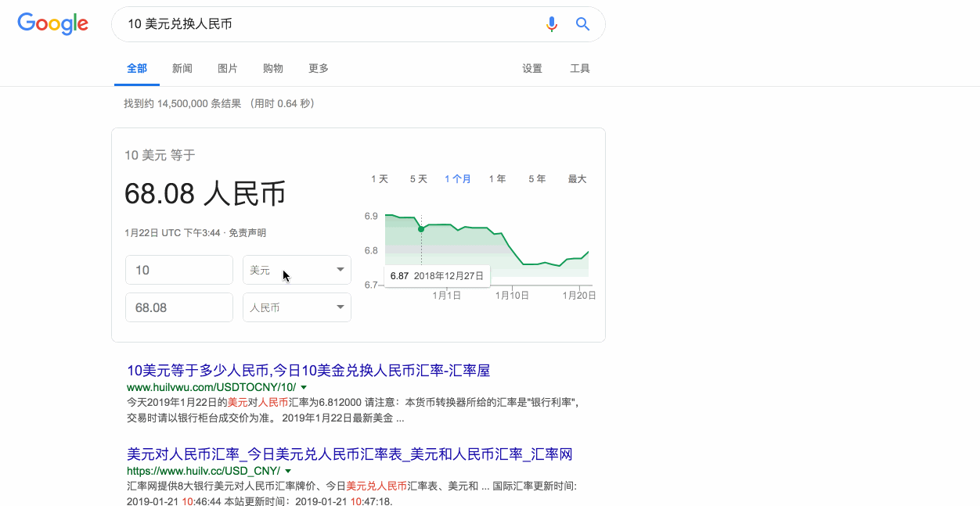The image size is (980, 506).
Task: Click the 68.08 人民币 result text
Action: (205, 193)
